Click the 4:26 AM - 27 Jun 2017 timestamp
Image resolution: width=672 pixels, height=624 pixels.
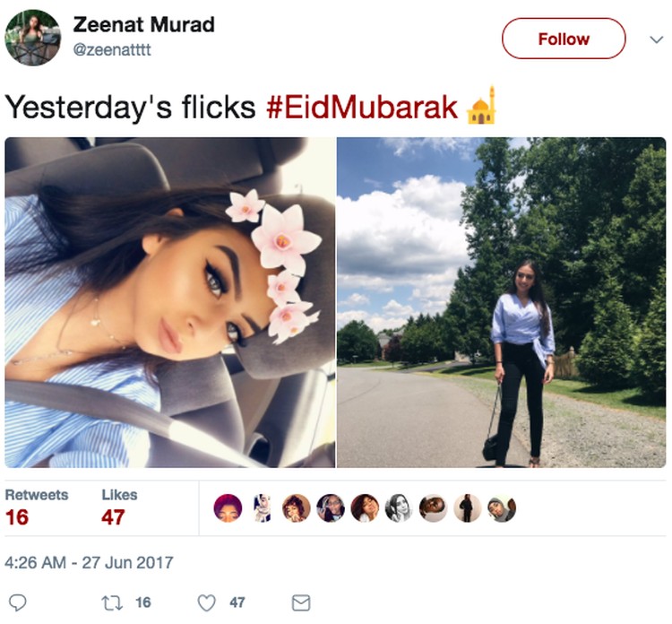[x=89, y=563]
